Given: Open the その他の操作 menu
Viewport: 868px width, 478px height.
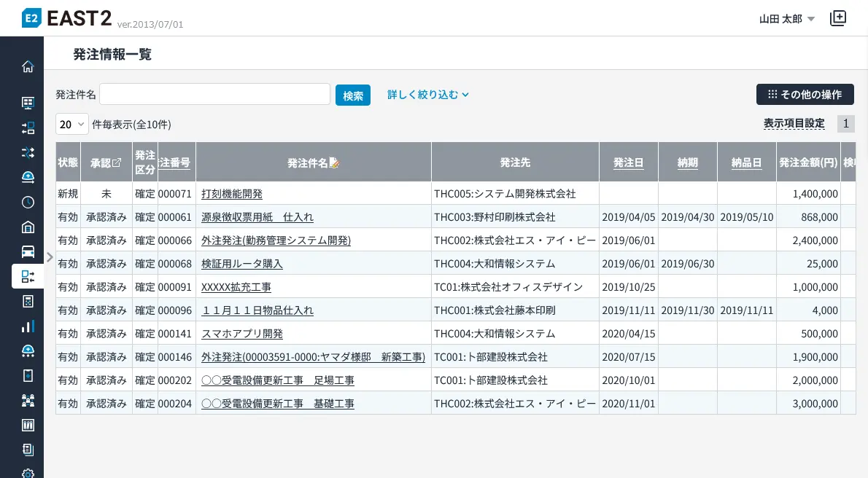Looking at the screenshot, I should [805, 95].
